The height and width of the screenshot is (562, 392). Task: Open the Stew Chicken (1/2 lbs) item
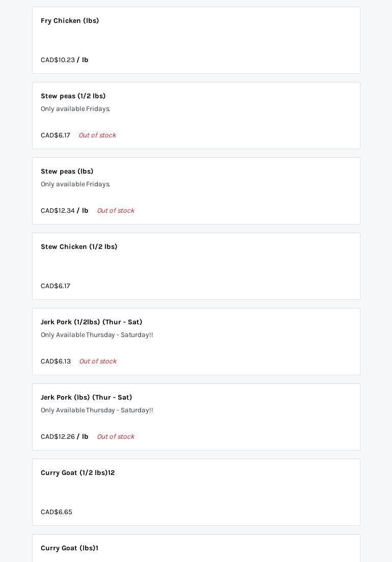79,247
